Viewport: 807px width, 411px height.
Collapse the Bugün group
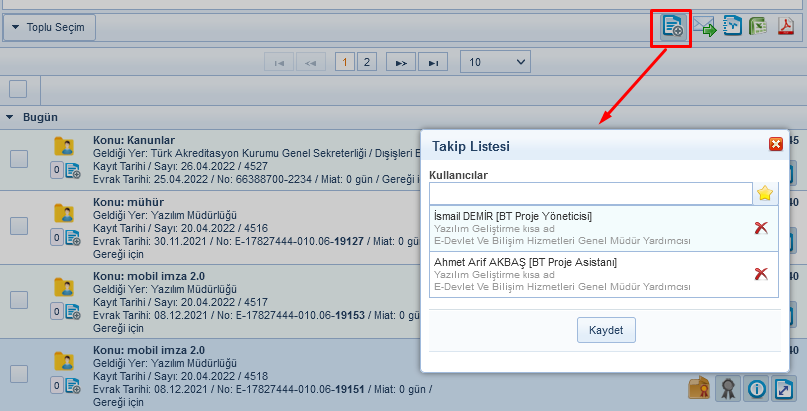[10, 117]
